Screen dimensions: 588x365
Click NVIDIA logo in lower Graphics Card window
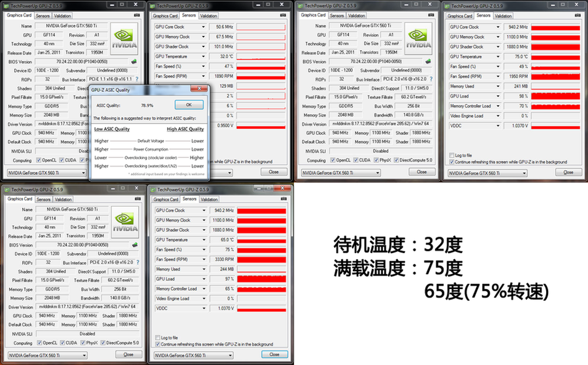click(x=125, y=223)
